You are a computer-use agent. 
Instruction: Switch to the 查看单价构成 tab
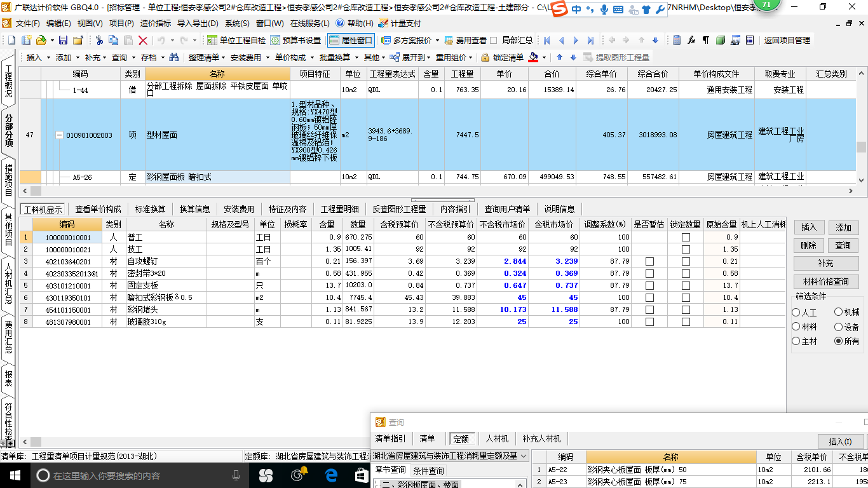pyautogui.click(x=98, y=209)
